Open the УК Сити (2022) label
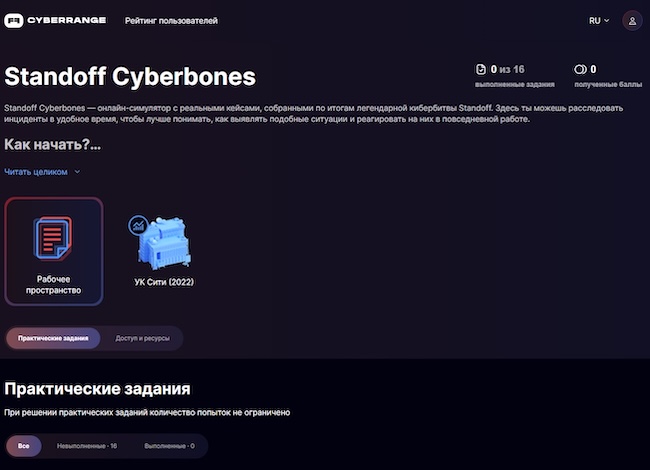The width and height of the screenshot is (650, 470). (164, 282)
